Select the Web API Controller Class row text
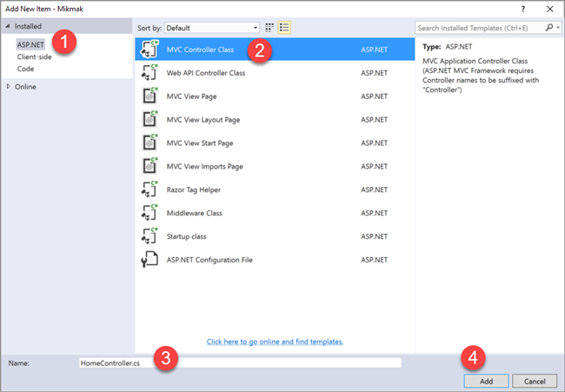This screenshot has width=565, height=392. (x=206, y=73)
